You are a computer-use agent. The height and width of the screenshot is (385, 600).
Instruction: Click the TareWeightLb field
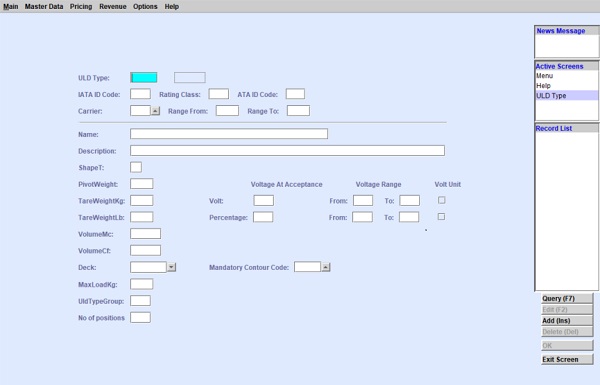142,217
